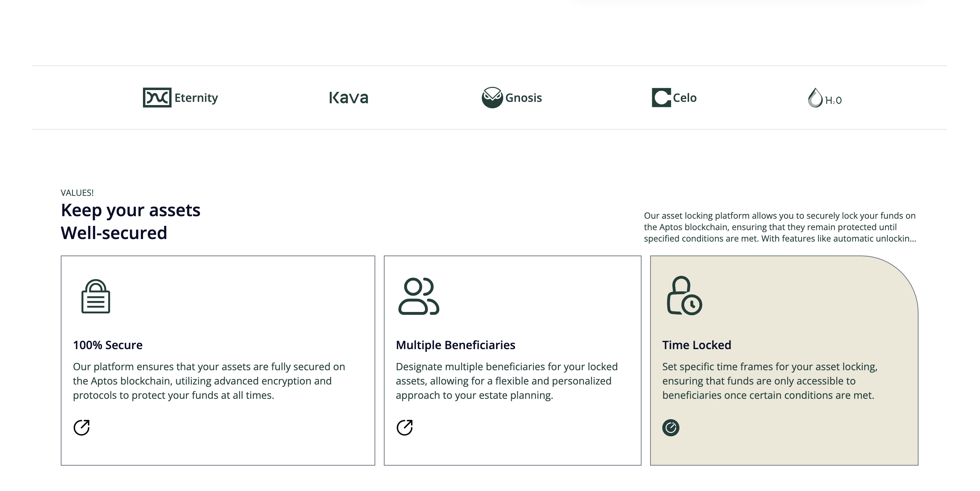Click the beige Time Locked card description

(x=769, y=381)
